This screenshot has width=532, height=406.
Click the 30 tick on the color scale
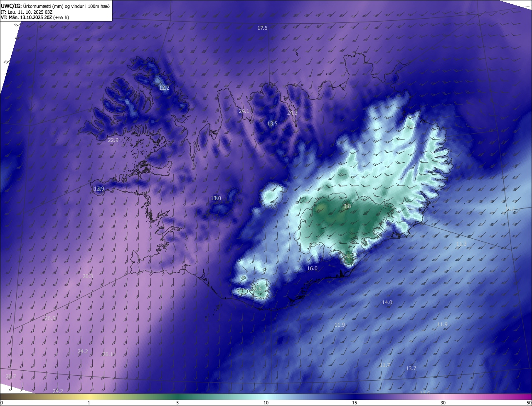click(443, 403)
